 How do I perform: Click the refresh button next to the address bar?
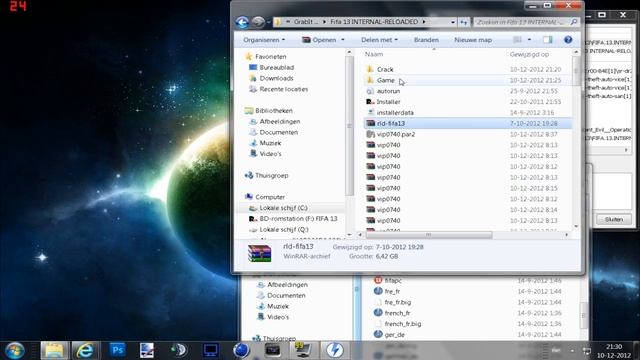464,22
